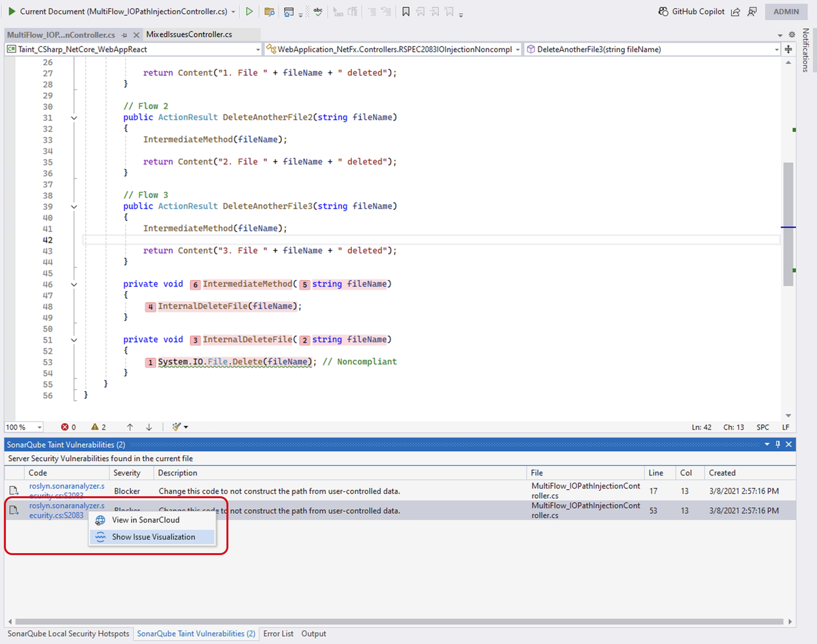This screenshot has width=817, height=644.
Task: Select the spell check (abc) toolbar icon
Action: click(319, 11)
